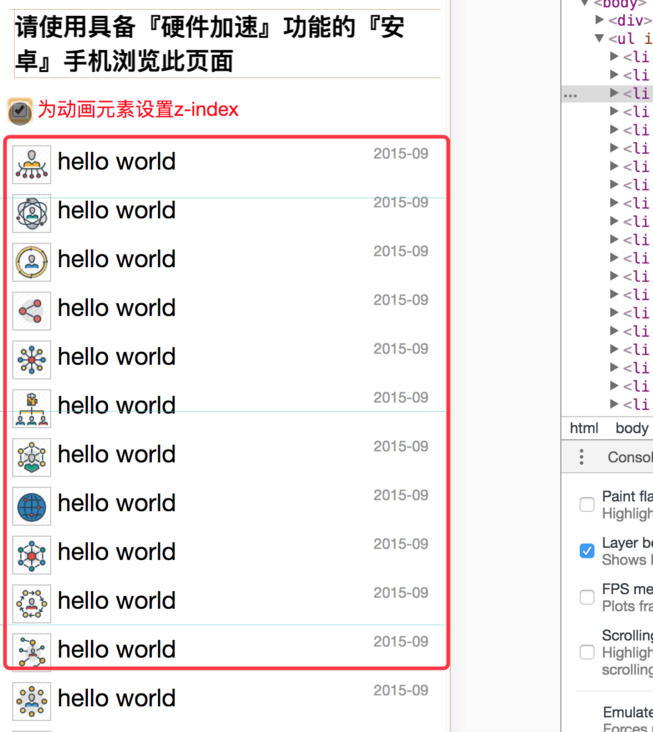Click the person-with-network-nodes icon in the first row
653x732 pixels.
31,164
